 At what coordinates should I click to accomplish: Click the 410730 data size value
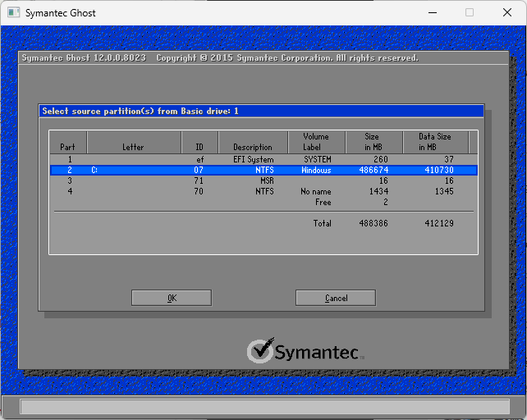click(439, 170)
